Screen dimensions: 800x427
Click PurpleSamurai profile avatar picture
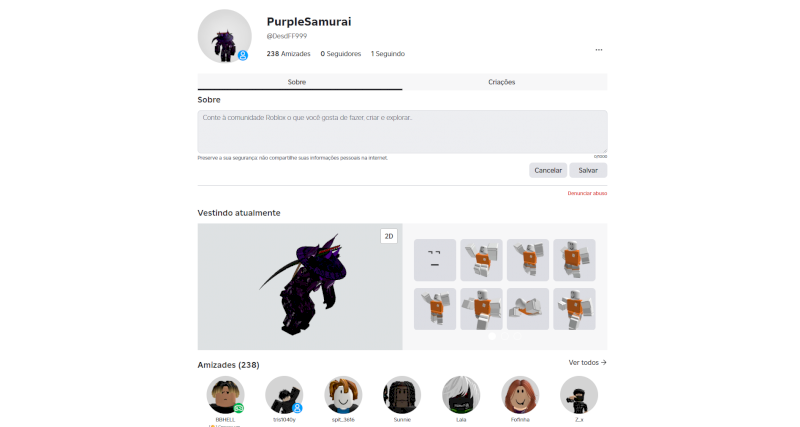pos(224,36)
